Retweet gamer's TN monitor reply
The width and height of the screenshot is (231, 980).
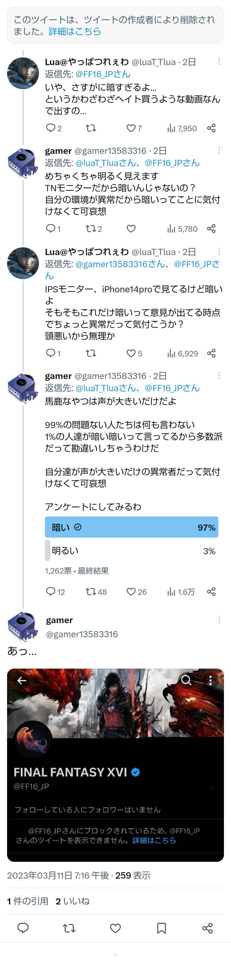point(91,229)
